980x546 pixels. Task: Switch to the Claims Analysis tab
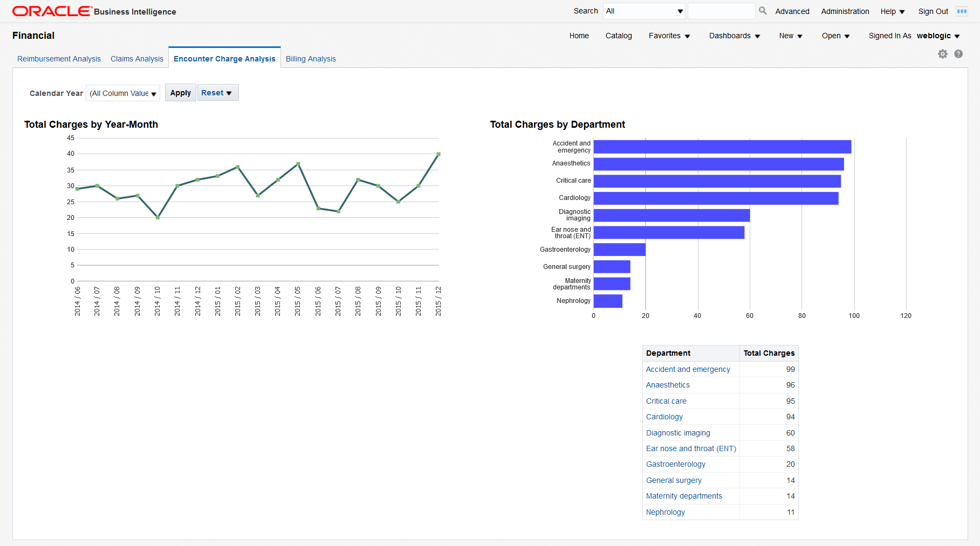pos(137,59)
